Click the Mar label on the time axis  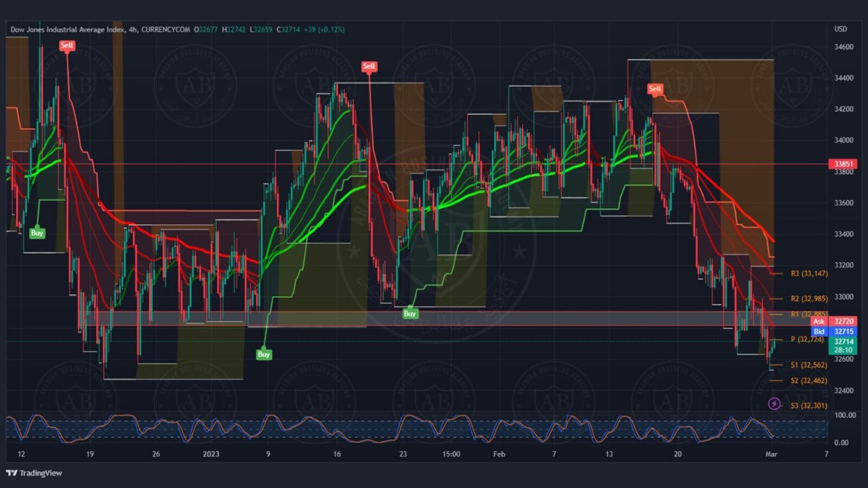(x=771, y=454)
